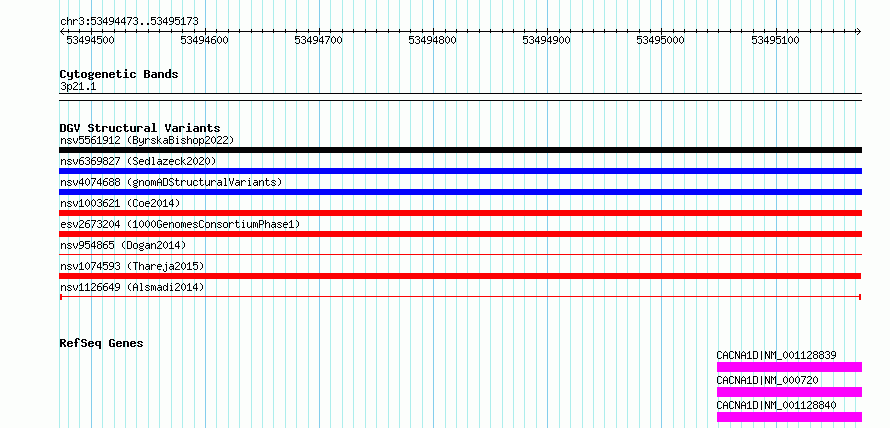Click magenta exon bar for NM_000720
The image size is (890, 428).
click(x=790, y=392)
